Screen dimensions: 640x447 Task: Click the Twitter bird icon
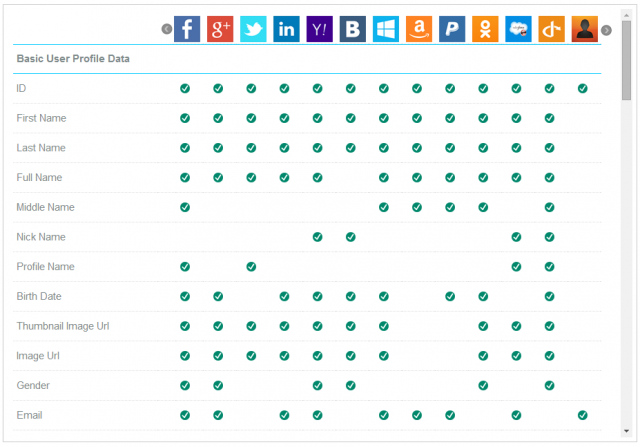[x=253, y=29]
